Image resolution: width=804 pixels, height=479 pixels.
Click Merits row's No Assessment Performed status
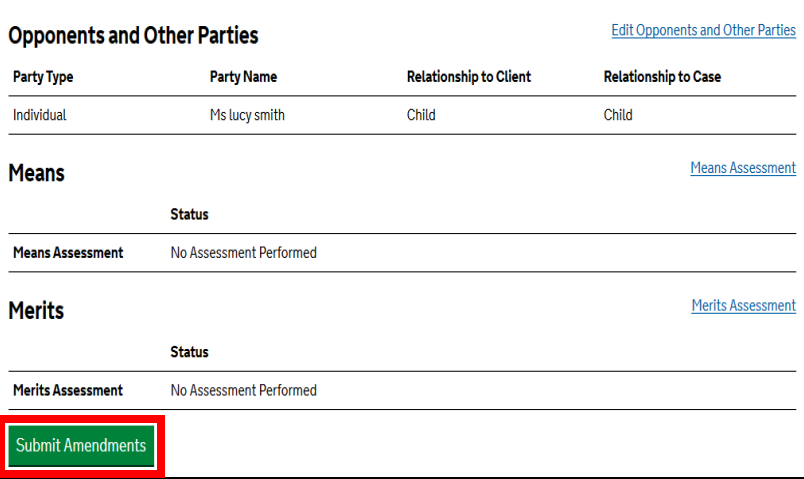243,391
